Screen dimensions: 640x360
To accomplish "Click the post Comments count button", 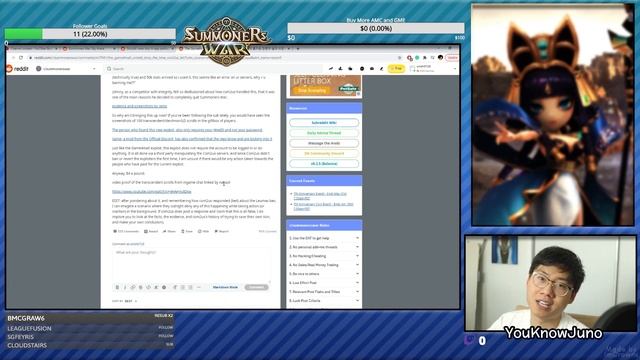I will click(126, 231).
